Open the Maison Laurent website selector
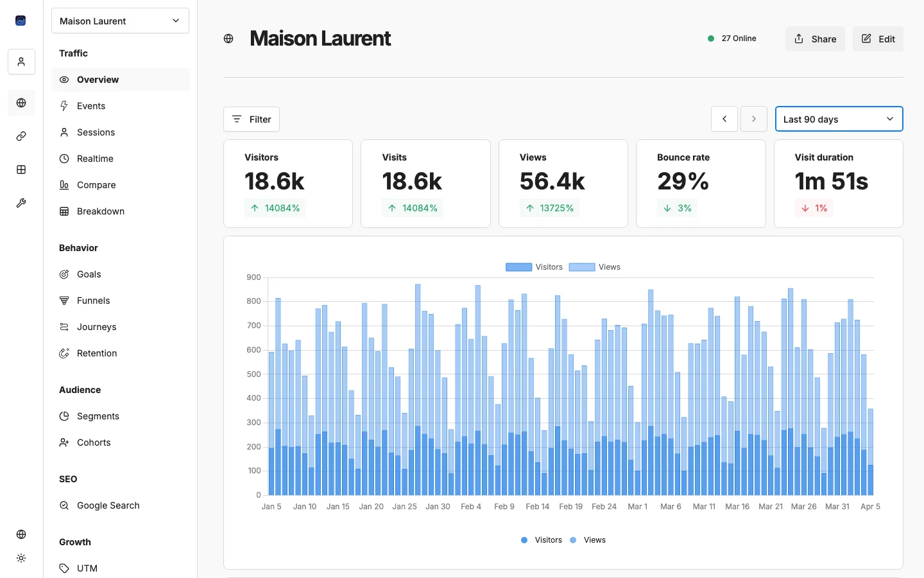This screenshot has width=924, height=578. 120,21
